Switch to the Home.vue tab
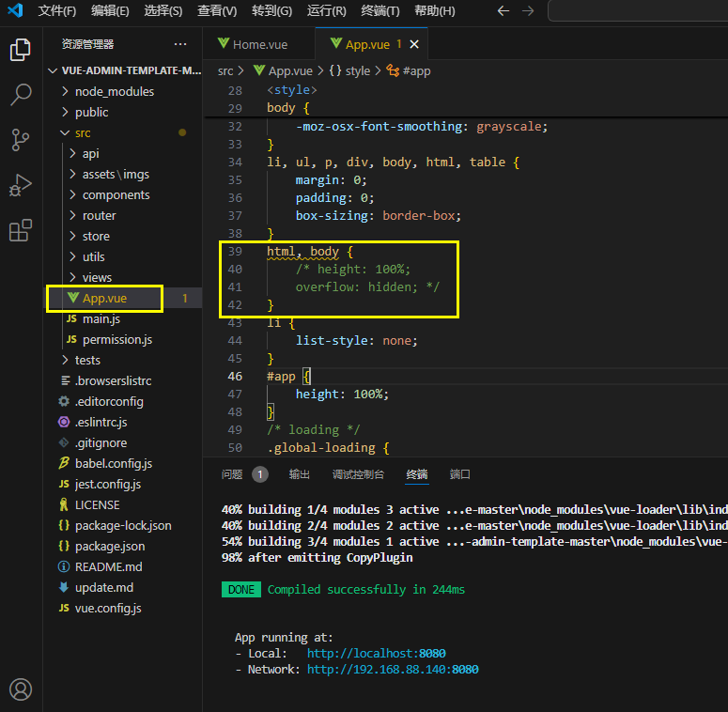728x712 pixels. tap(260, 44)
